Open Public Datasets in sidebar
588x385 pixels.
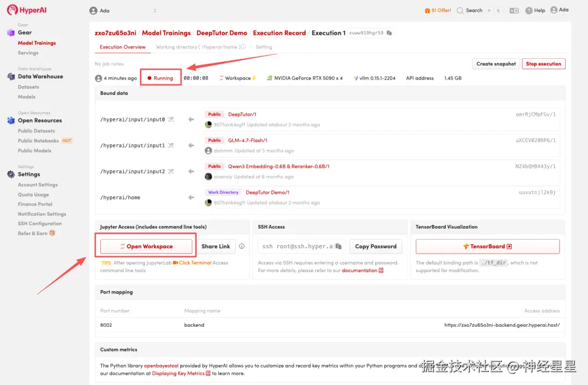coord(36,131)
